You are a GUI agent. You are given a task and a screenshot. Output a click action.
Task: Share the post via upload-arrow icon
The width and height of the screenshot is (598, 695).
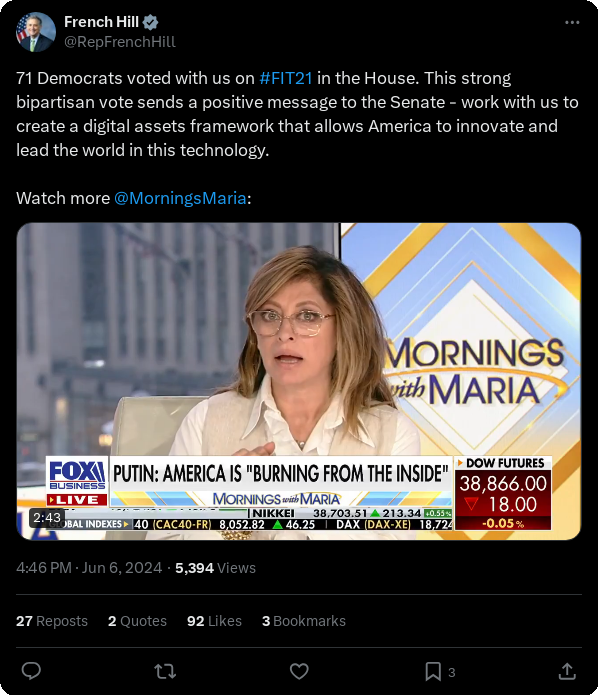coord(567,672)
